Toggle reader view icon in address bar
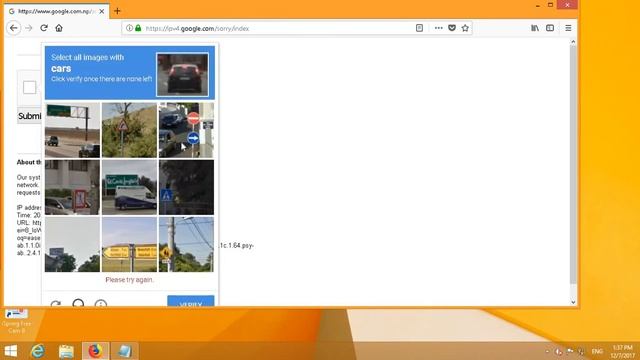 pyautogui.click(x=419, y=28)
